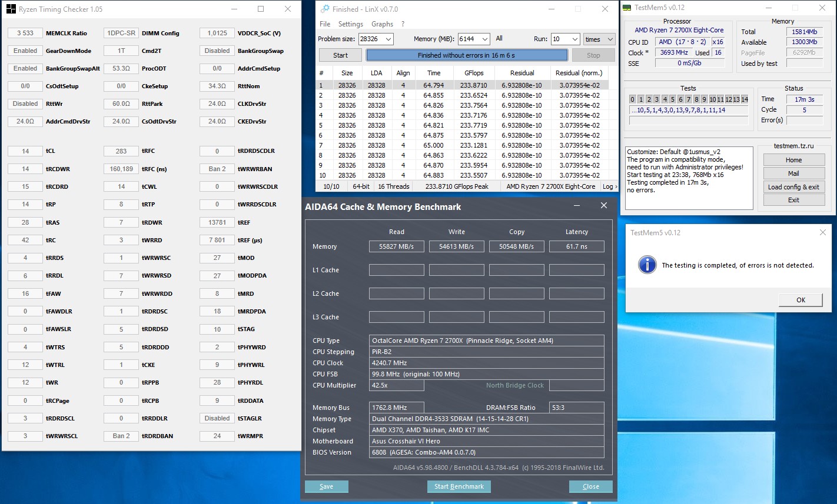Click the Motherboard field Asus Crosshair VI Hero
The width and height of the screenshot is (837, 504).
point(487,441)
